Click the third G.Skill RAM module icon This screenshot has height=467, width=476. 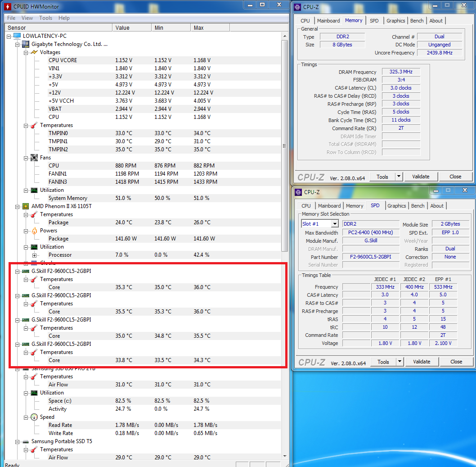(26, 320)
